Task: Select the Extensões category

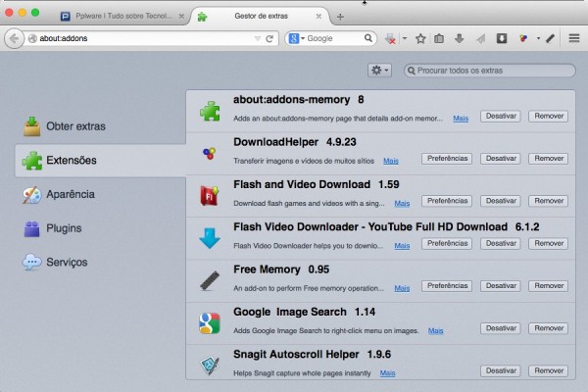Action: pyautogui.click(x=101, y=161)
